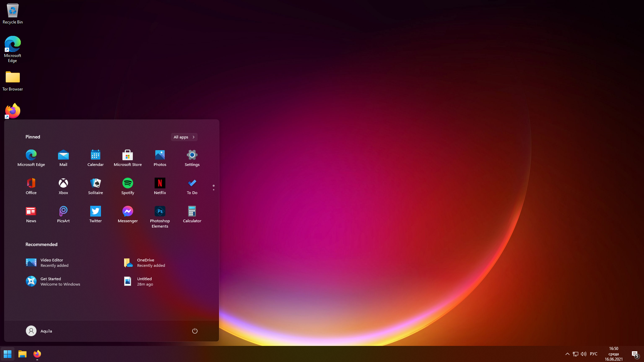Switch to next pinned apps page dot
Screen dimensions: 644x362
tap(213, 190)
